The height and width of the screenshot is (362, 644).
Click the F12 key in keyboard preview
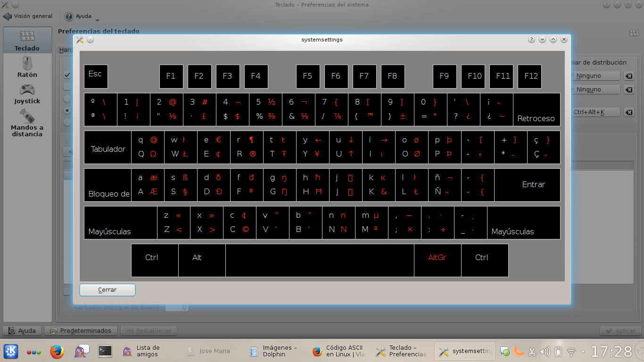(x=529, y=76)
